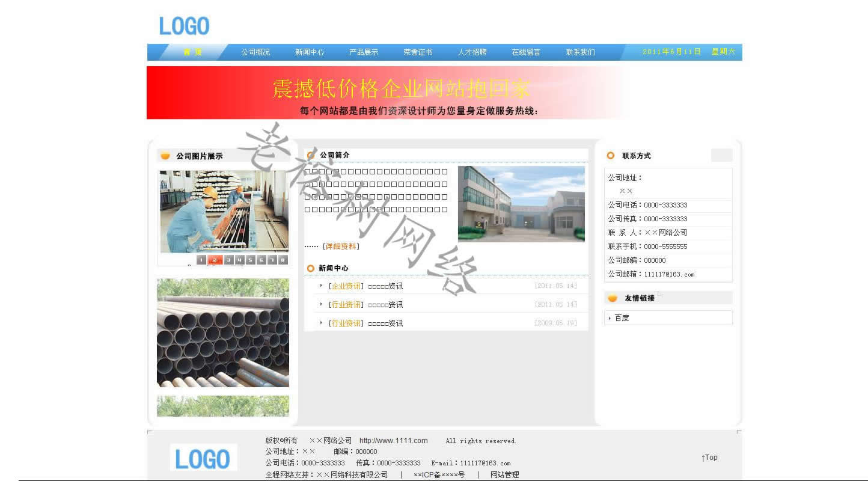Open the steel pipes product photo

tap(223, 332)
